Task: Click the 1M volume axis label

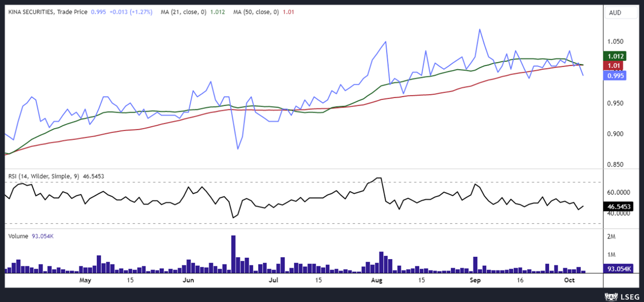Action: point(612,254)
